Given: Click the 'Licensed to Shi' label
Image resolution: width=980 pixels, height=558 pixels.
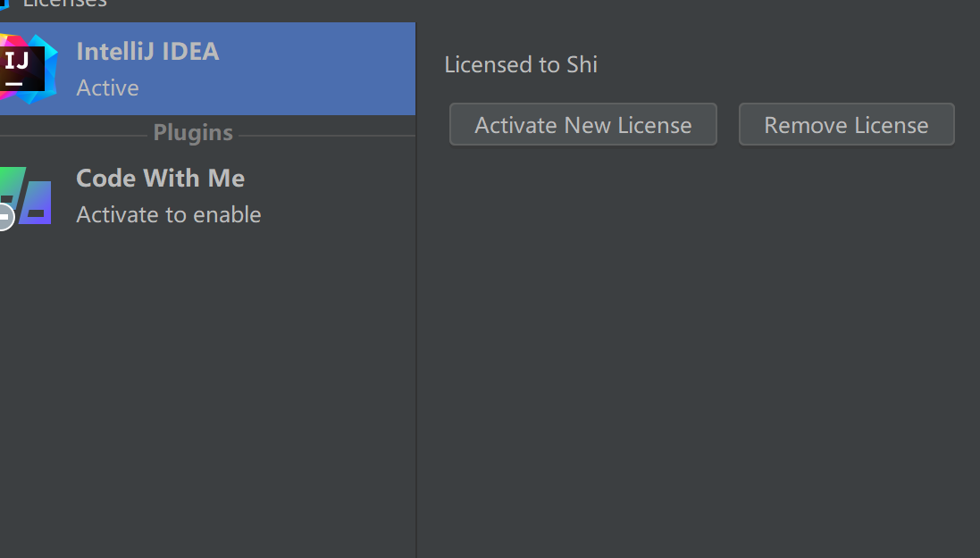Looking at the screenshot, I should (x=520, y=64).
